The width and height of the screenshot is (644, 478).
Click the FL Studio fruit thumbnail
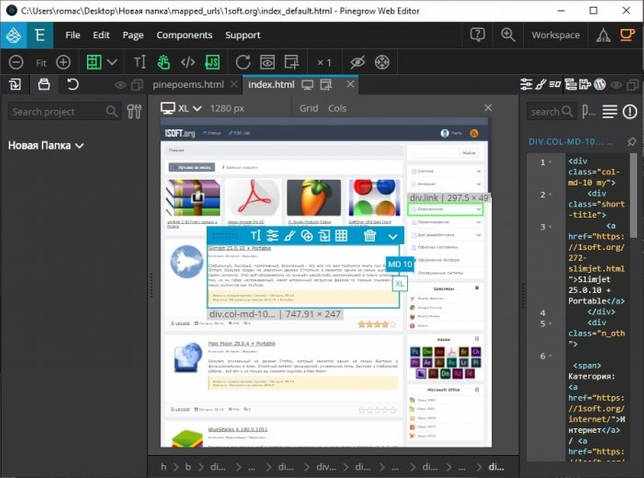click(314, 198)
